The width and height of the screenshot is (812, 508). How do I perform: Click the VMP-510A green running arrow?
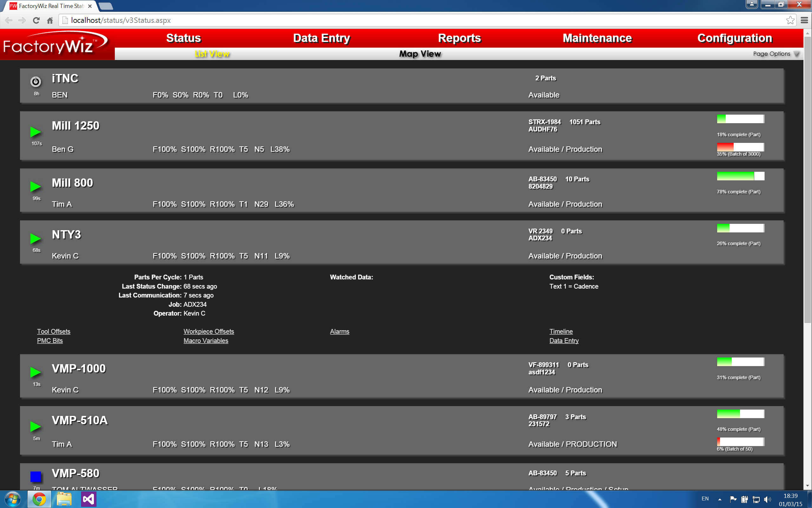[36, 426]
